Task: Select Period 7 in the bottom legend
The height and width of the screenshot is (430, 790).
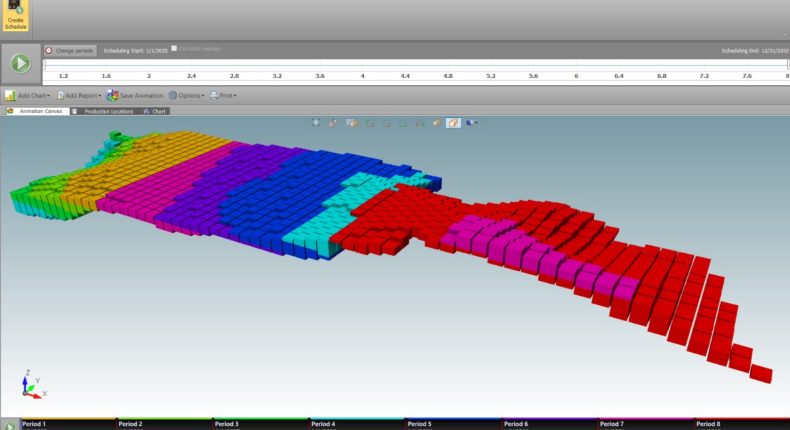Action: point(647,424)
